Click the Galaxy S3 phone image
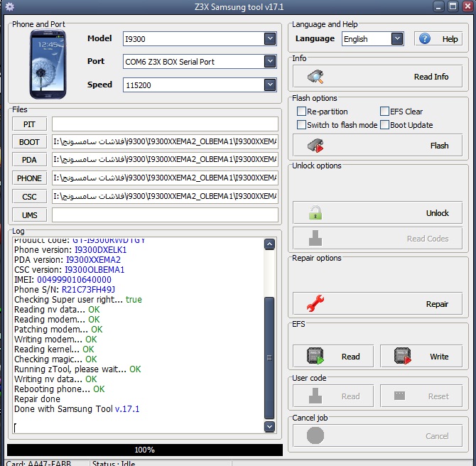The image size is (476, 466). tap(48, 65)
